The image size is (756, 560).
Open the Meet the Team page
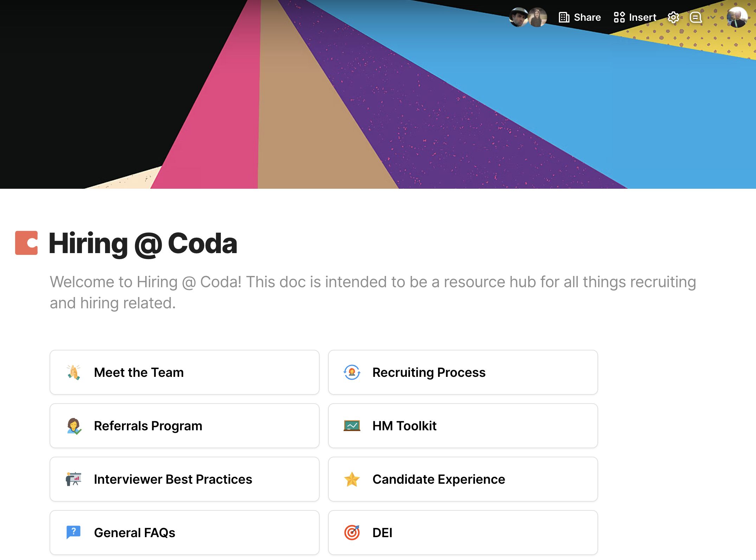pyautogui.click(x=184, y=372)
